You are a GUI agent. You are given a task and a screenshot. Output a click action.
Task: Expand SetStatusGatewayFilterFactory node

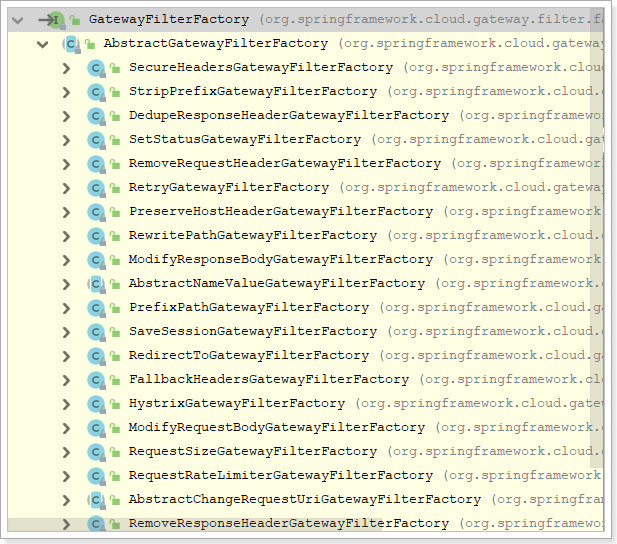click(x=66, y=141)
